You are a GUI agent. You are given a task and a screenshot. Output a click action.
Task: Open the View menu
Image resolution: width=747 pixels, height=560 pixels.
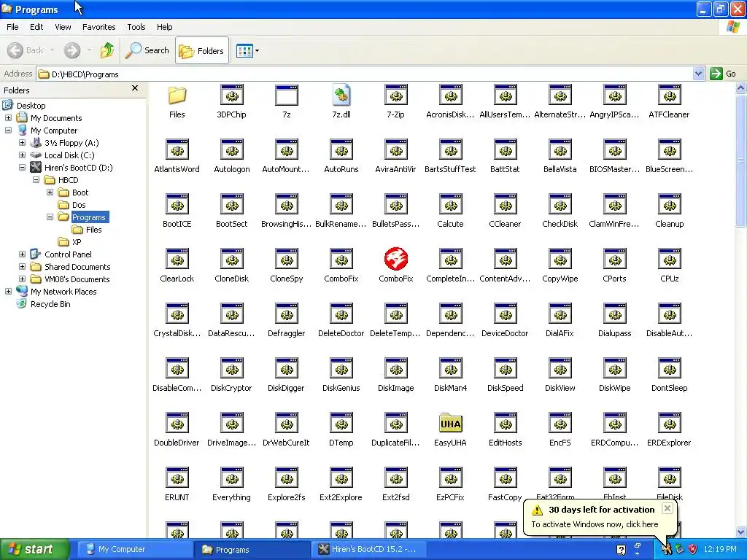63,27
